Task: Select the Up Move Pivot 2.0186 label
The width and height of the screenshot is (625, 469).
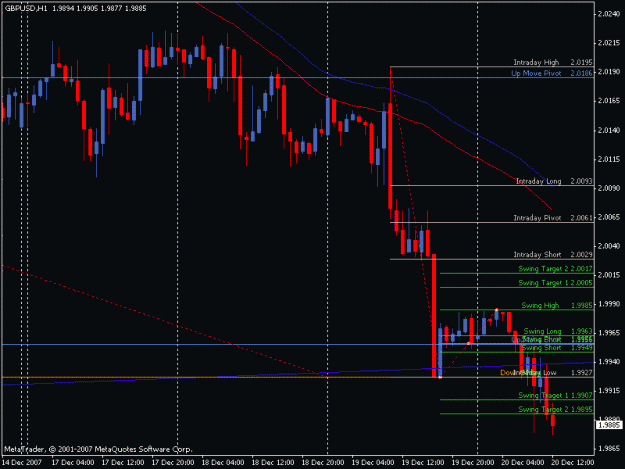Action: [552, 73]
